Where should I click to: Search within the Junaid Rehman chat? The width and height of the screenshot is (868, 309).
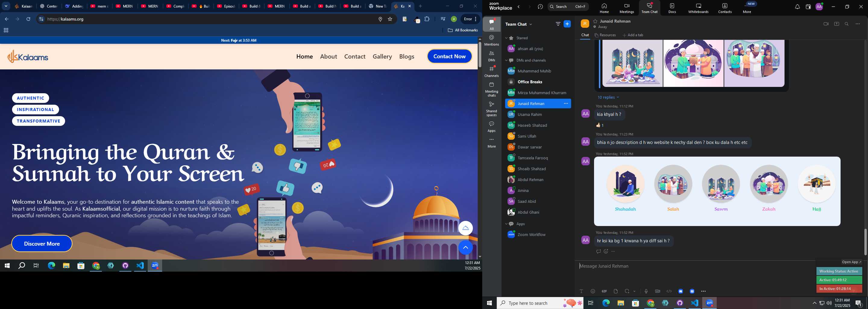(847, 24)
